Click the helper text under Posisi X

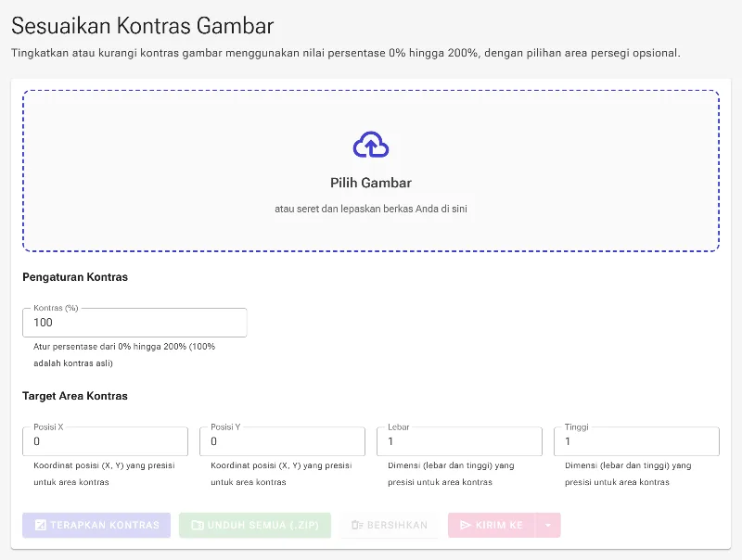[x=104, y=474]
